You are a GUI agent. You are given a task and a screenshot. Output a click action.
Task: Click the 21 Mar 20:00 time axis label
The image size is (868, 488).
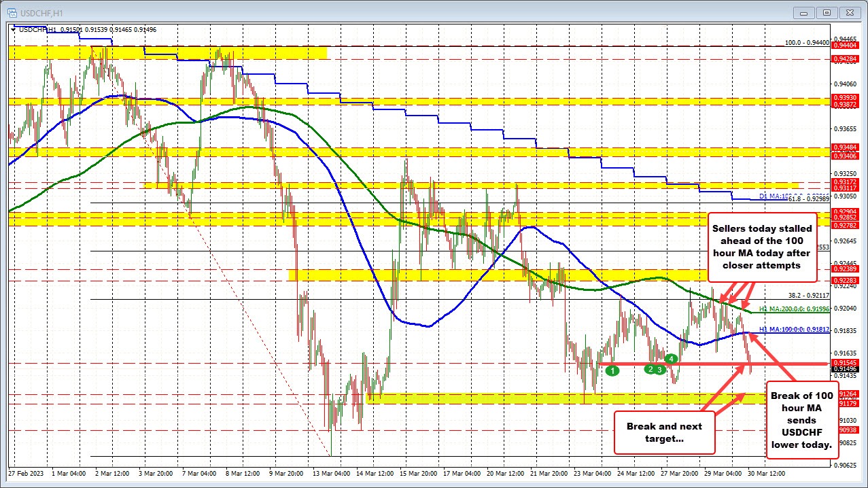tap(551, 473)
